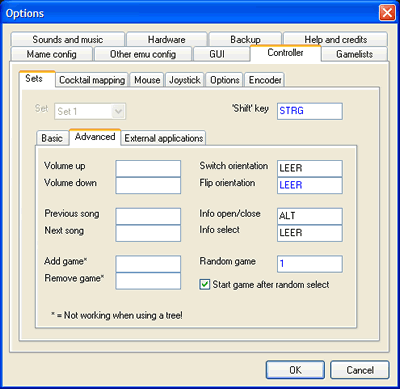Click the Add game key field

(x=148, y=264)
